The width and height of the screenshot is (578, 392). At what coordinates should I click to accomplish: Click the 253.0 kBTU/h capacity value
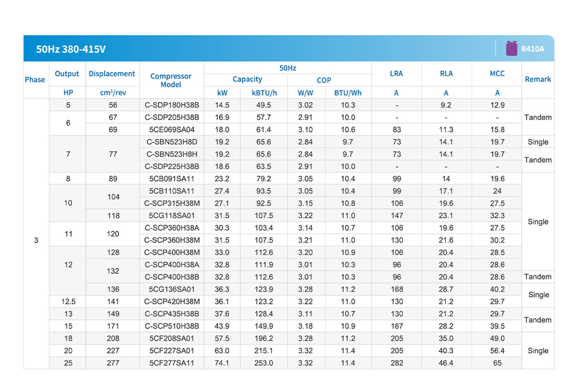point(264,363)
